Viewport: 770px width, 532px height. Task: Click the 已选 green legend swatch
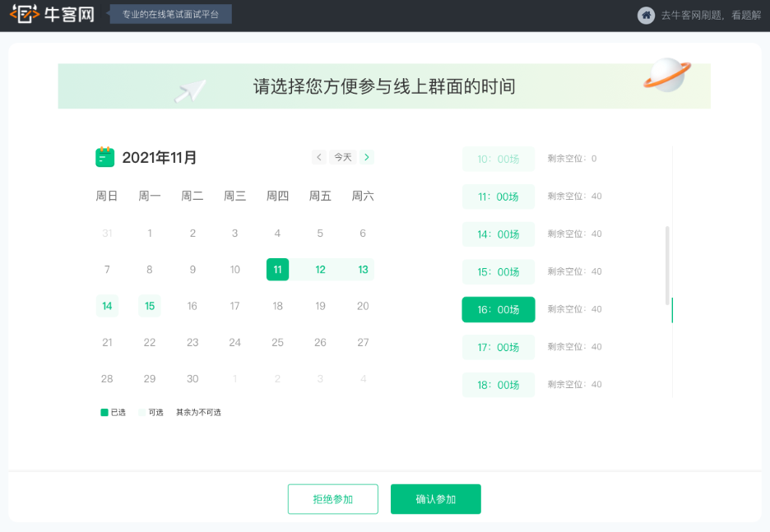104,412
